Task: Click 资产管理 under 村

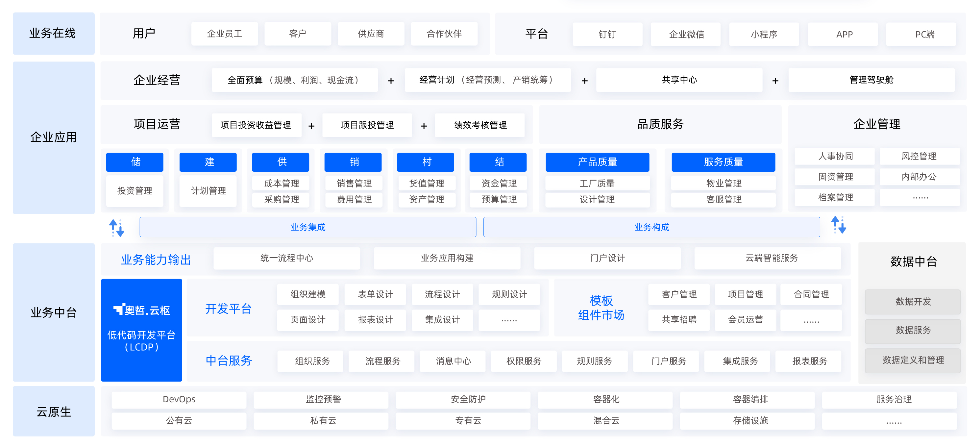Action: 427,199
